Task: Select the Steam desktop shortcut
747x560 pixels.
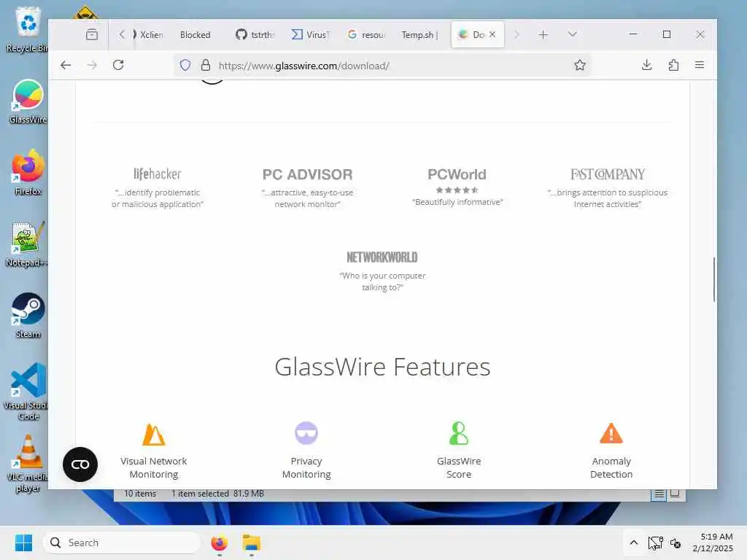Action: tap(28, 315)
